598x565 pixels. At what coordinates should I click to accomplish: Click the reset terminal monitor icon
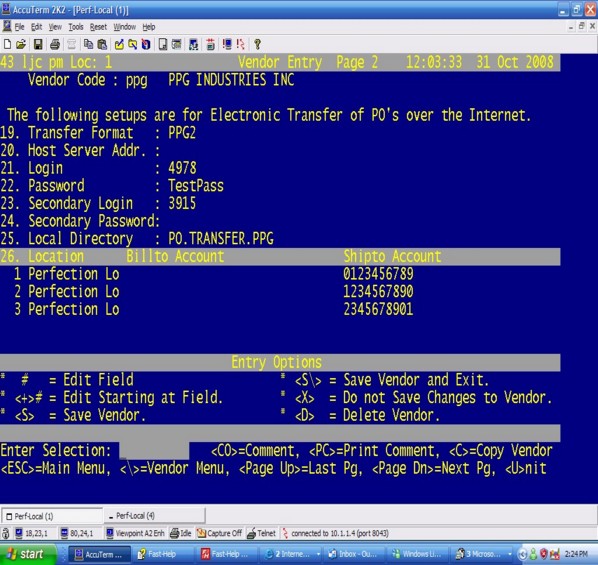click(227, 44)
